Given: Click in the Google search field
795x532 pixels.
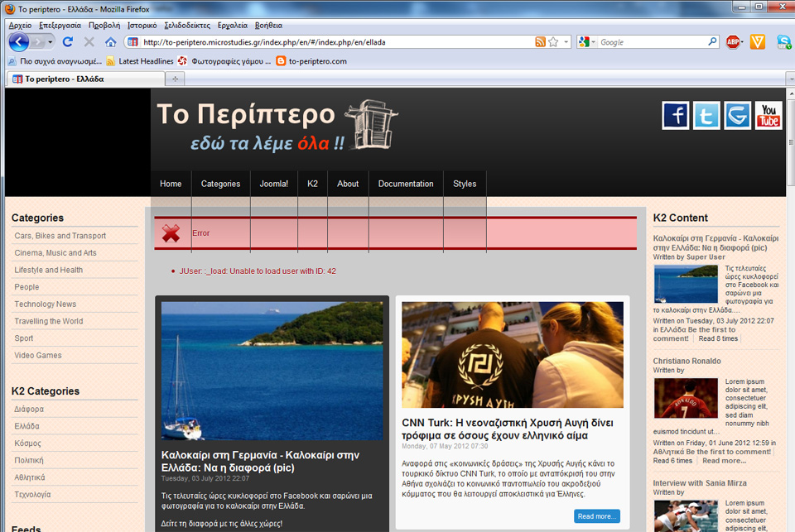Looking at the screenshot, I should (652, 42).
